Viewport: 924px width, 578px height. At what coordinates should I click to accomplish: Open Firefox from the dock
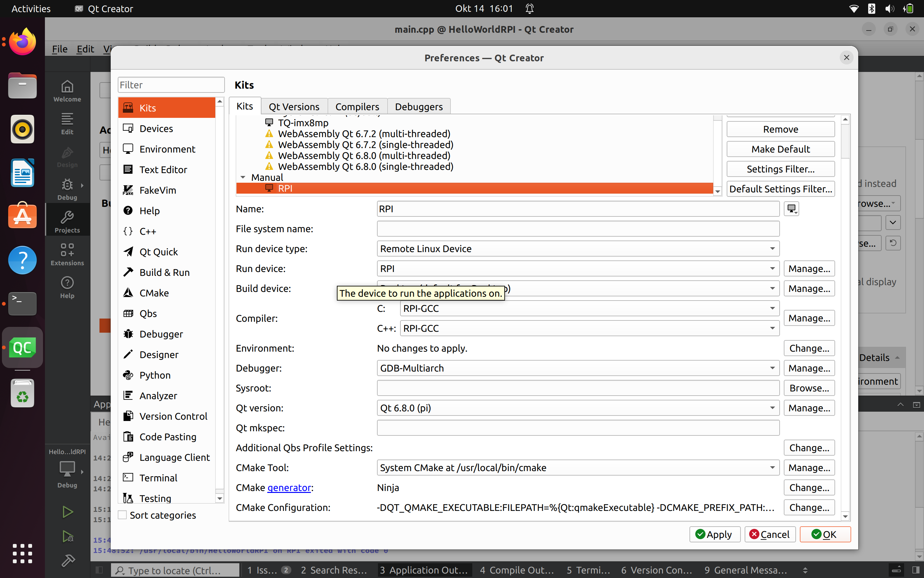click(x=22, y=42)
